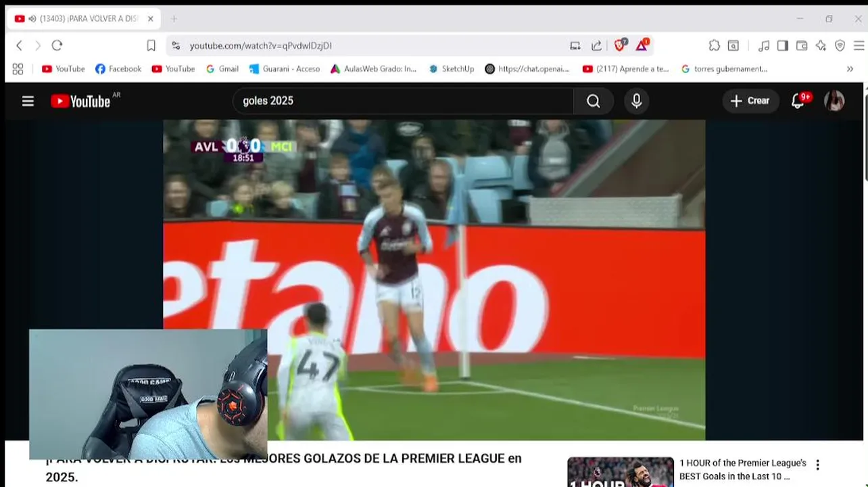Close the browser window

pyautogui.click(x=858, y=18)
